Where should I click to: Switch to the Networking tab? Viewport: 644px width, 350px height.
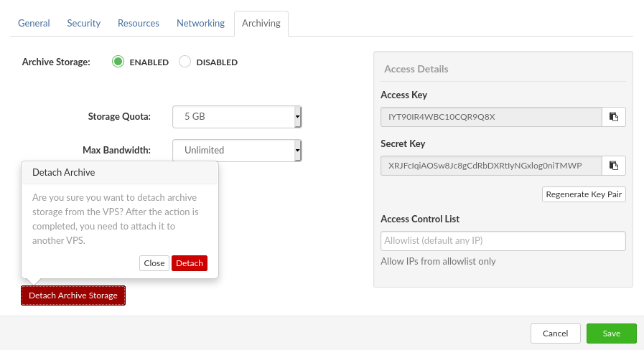point(200,23)
